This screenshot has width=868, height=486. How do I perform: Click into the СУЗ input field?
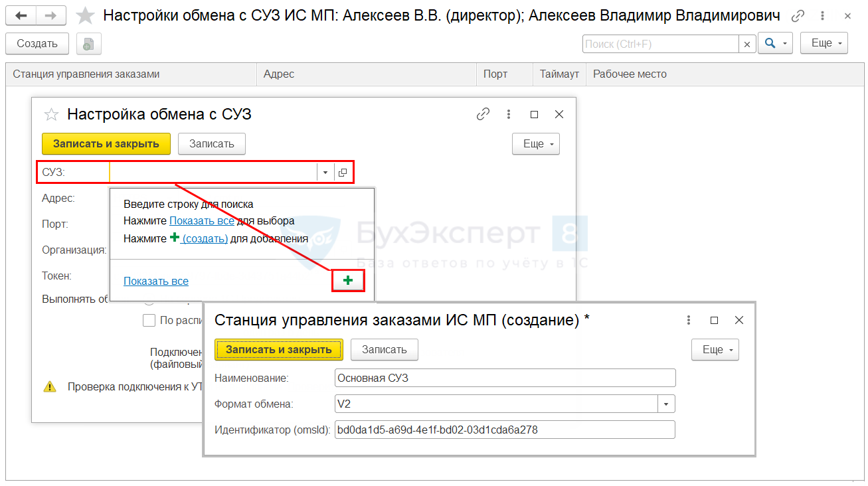[x=213, y=173]
